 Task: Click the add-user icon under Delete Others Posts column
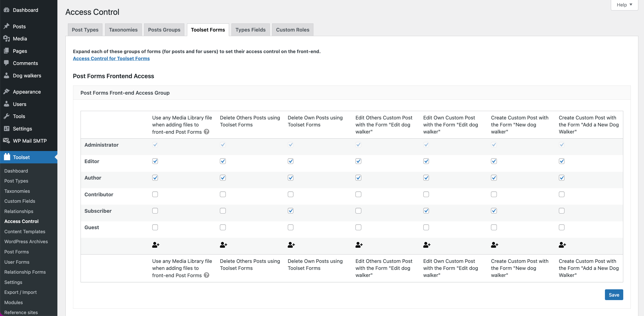(x=223, y=245)
